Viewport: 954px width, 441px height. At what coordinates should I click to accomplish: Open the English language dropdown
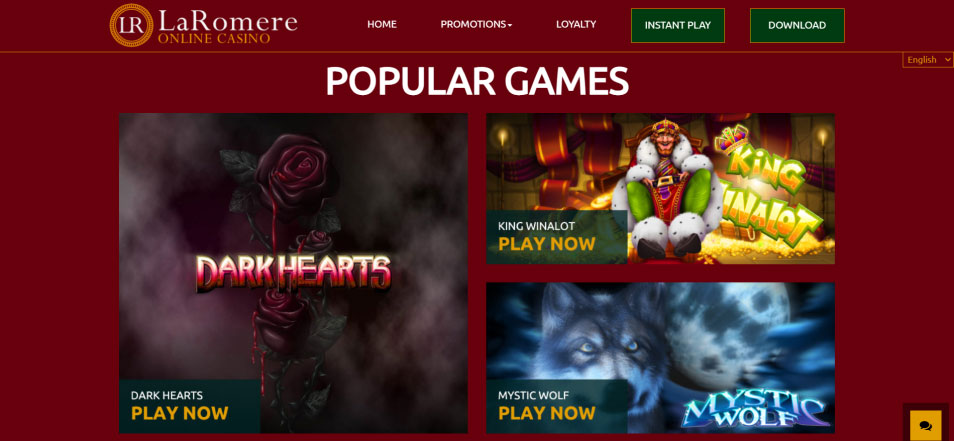click(x=928, y=60)
